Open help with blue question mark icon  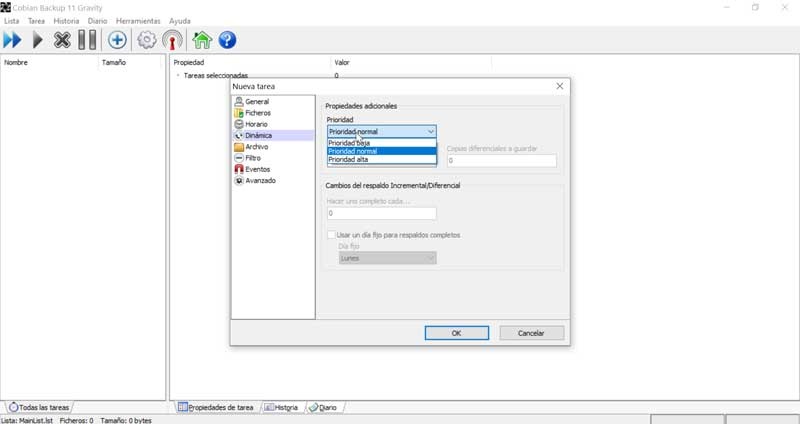(227, 40)
